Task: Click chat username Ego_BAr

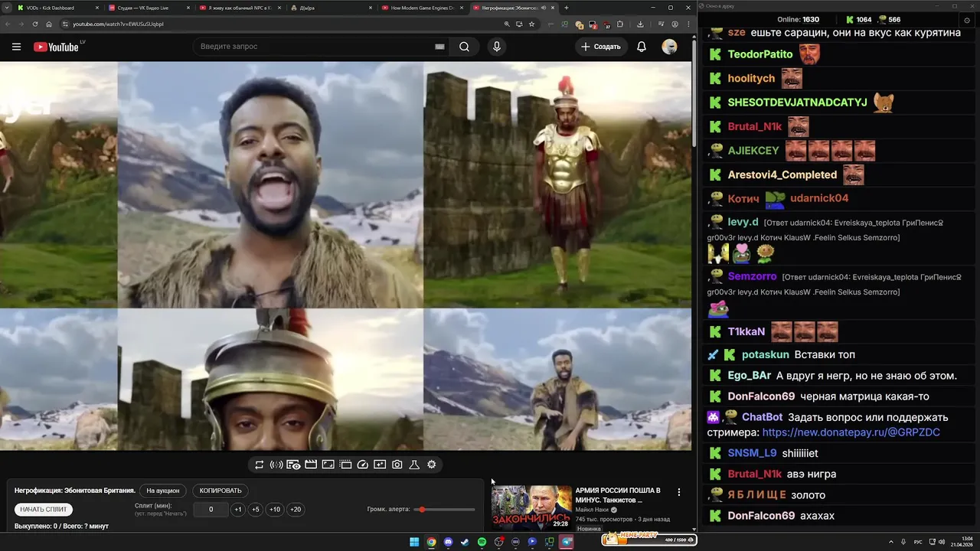Action: (749, 376)
